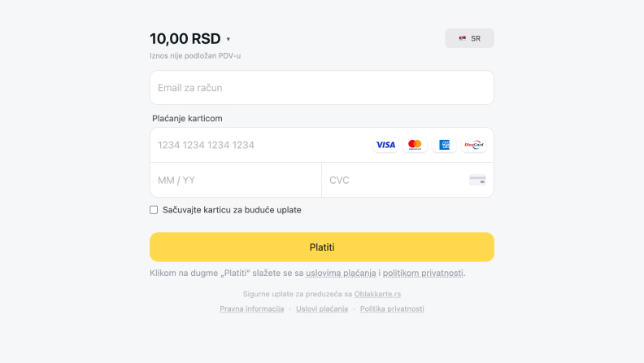
Task: Open the uslovima plaćanja link
Action: (x=341, y=273)
